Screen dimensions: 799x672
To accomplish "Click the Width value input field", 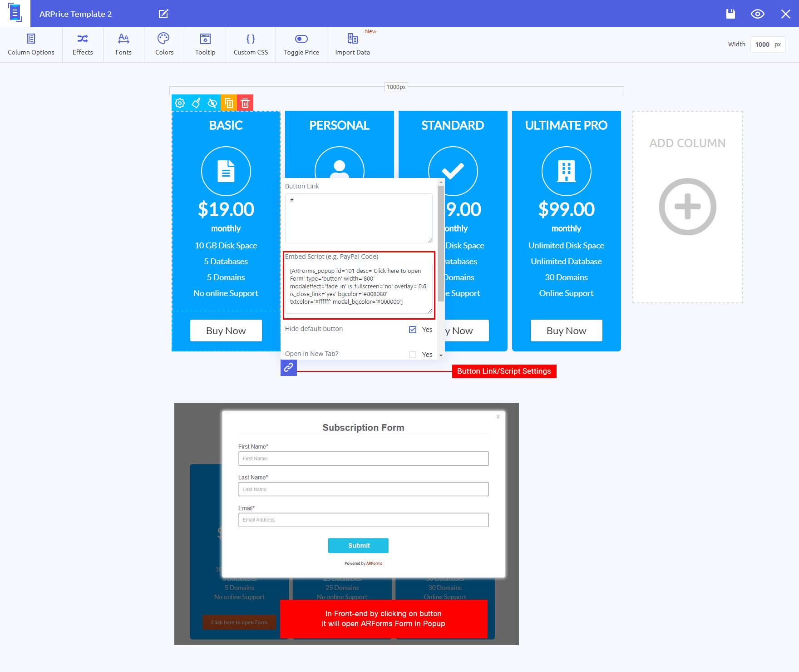I will [x=768, y=44].
